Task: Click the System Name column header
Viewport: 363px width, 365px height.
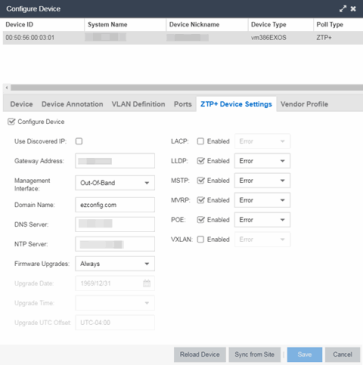Action: click(x=125, y=25)
